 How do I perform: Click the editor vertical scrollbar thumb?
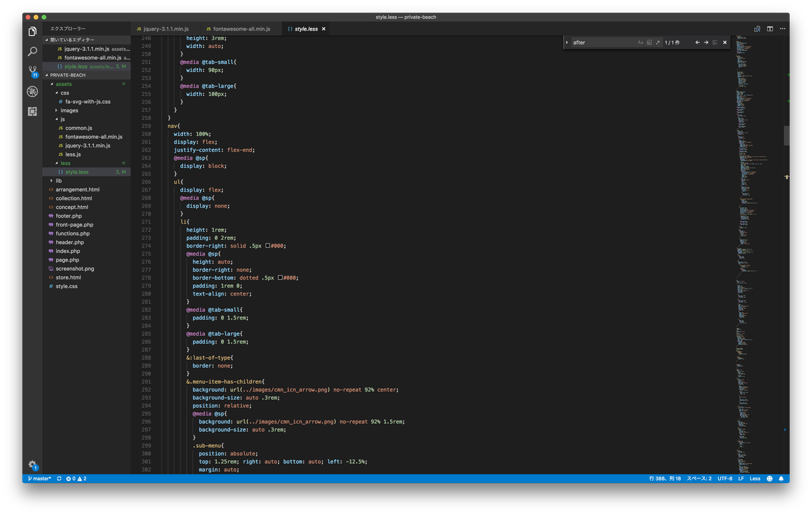tap(786, 135)
